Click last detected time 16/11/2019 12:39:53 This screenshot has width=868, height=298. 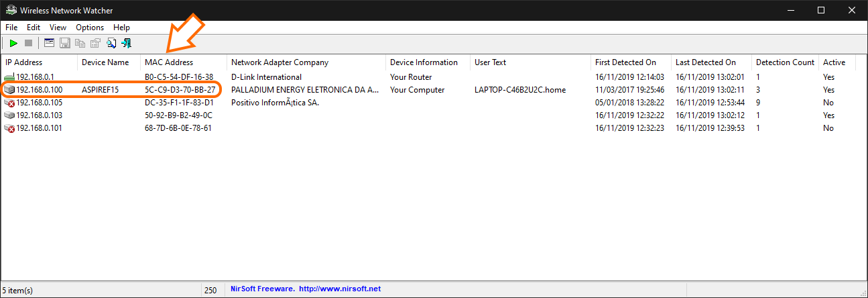click(x=710, y=128)
